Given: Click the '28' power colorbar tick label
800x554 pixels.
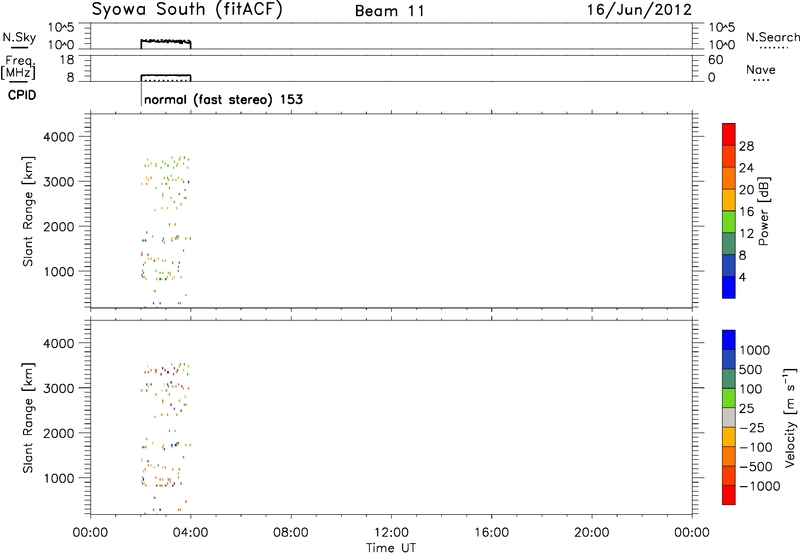Looking at the screenshot, I should pyautogui.click(x=746, y=146).
